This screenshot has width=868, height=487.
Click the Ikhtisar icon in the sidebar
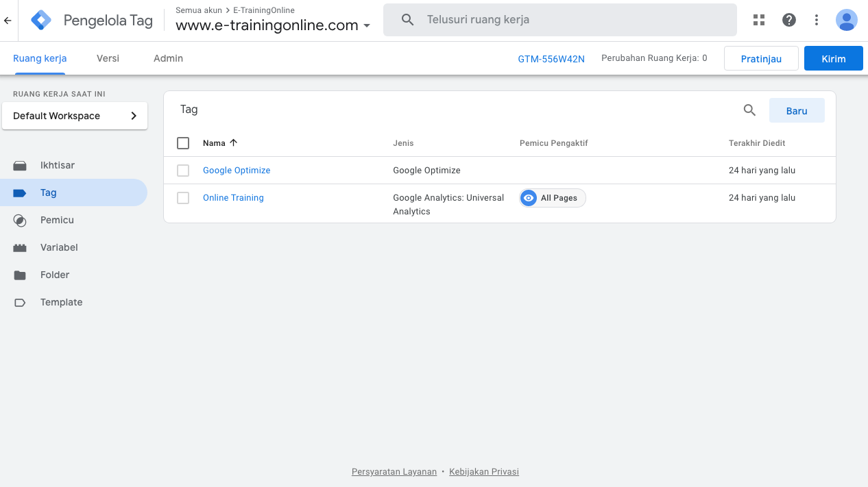point(20,165)
